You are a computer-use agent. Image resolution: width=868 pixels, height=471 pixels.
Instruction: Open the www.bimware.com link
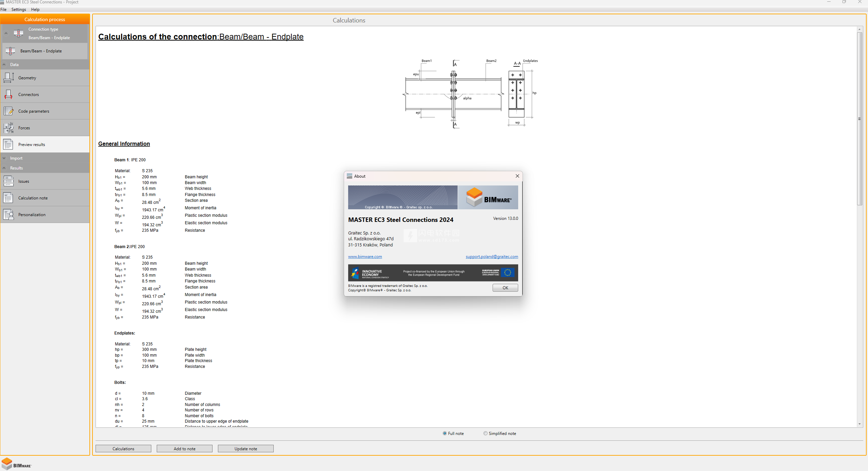coord(365,257)
